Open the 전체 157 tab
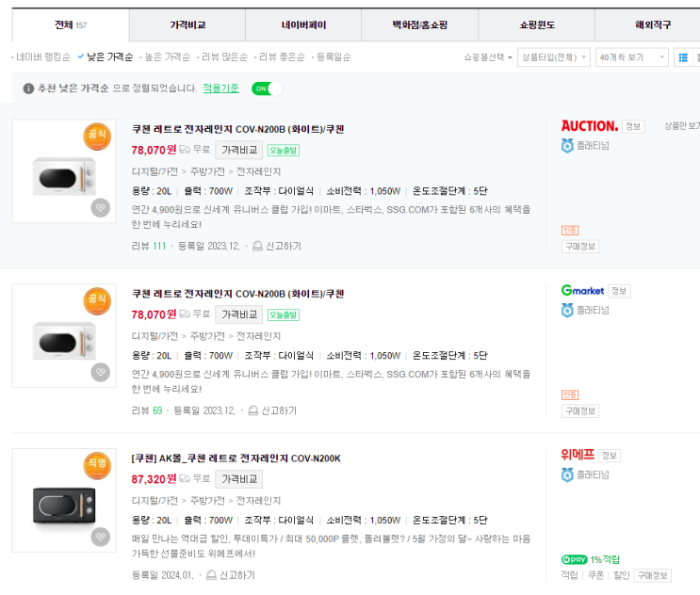This screenshot has width=700, height=595. click(x=71, y=25)
